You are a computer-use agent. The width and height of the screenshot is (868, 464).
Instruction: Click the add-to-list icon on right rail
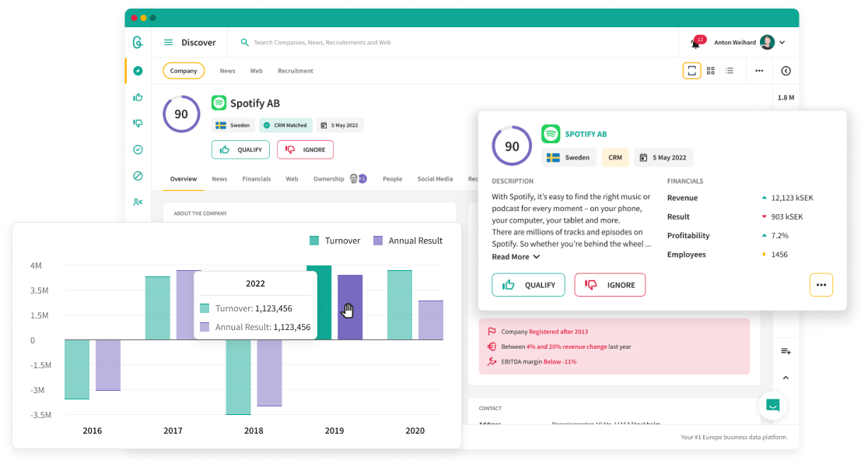786,351
